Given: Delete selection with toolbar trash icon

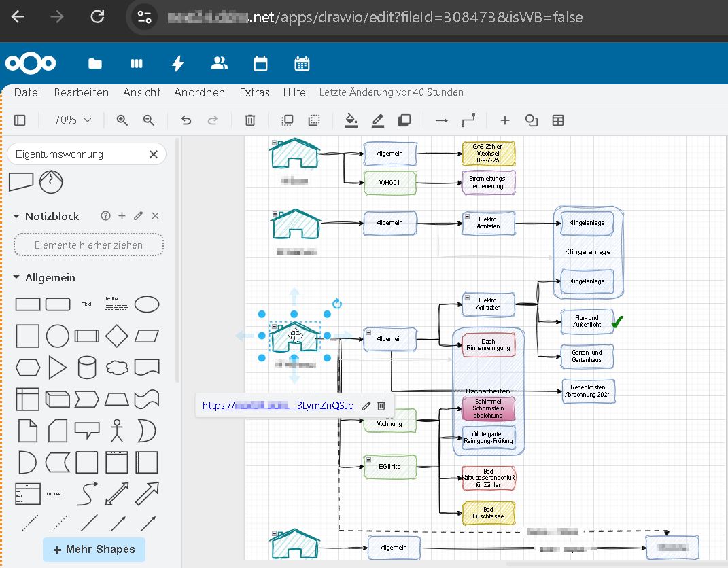Looking at the screenshot, I should click(x=250, y=120).
